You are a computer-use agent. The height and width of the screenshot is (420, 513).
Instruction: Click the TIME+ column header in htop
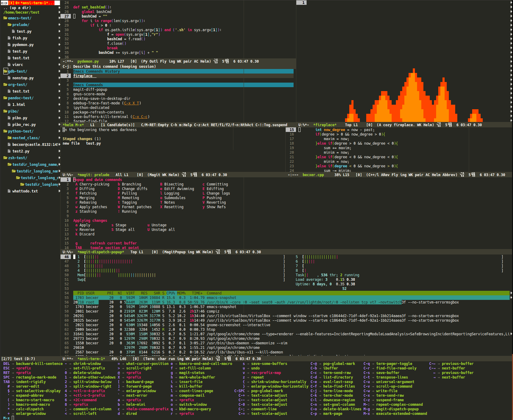click(x=197, y=293)
